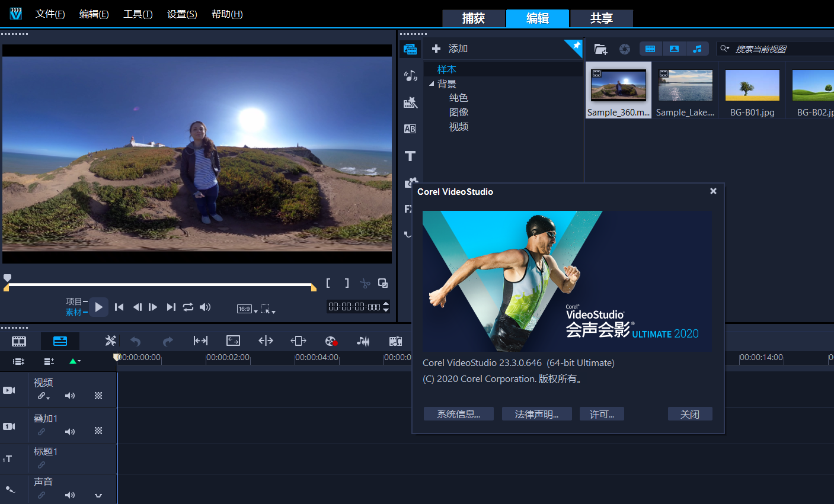Click the import media files folder icon

coord(600,49)
